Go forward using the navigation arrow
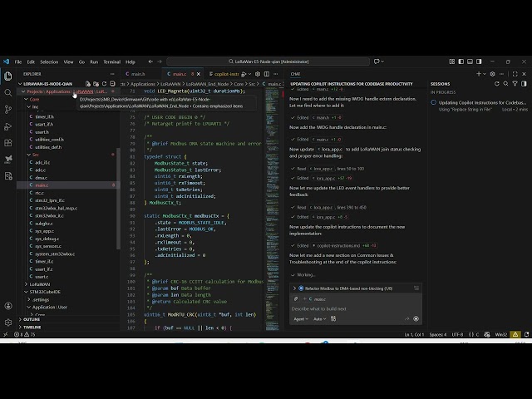Viewport: 532px width, 399px height. click(x=160, y=62)
